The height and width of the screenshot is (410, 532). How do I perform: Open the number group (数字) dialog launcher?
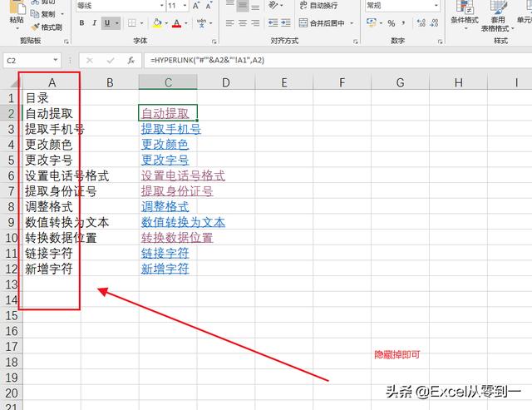click(440, 42)
